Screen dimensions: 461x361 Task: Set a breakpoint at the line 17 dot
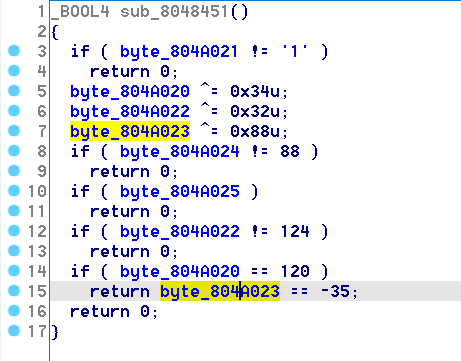14,331
